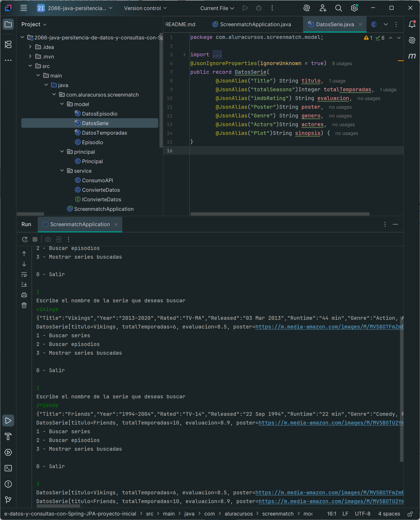Image resolution: width=420 pixels, height=520 pixels.
Task: Open Version control dropdown
Action: tap(145, 8)
